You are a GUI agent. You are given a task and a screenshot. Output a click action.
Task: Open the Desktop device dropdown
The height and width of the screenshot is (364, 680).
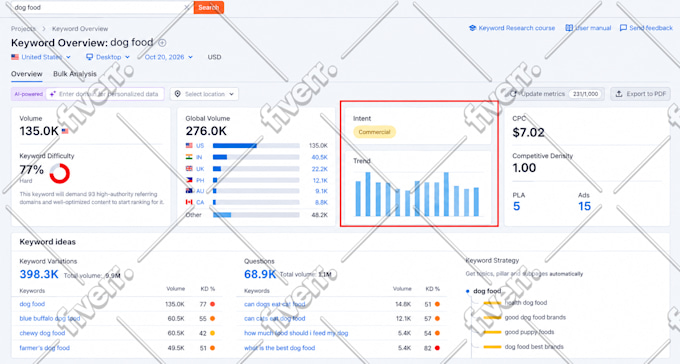[108, 57]
